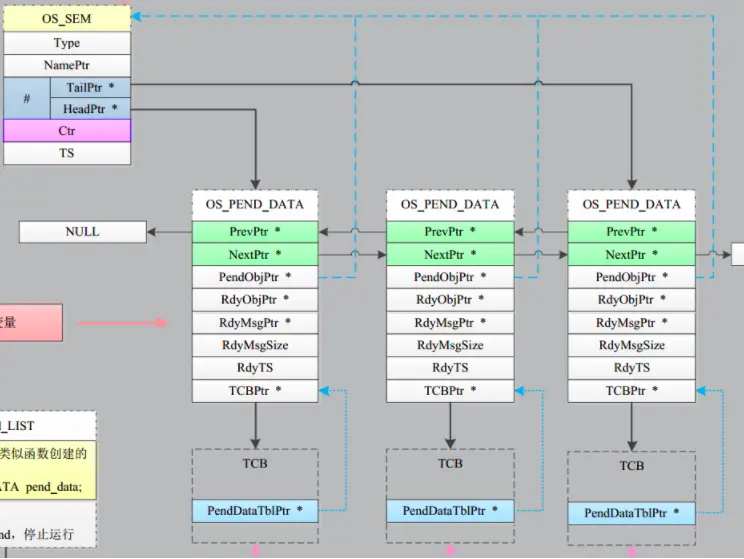
Task: Click the NULL box
Action: pyautogui.click(x=83, y=232)
